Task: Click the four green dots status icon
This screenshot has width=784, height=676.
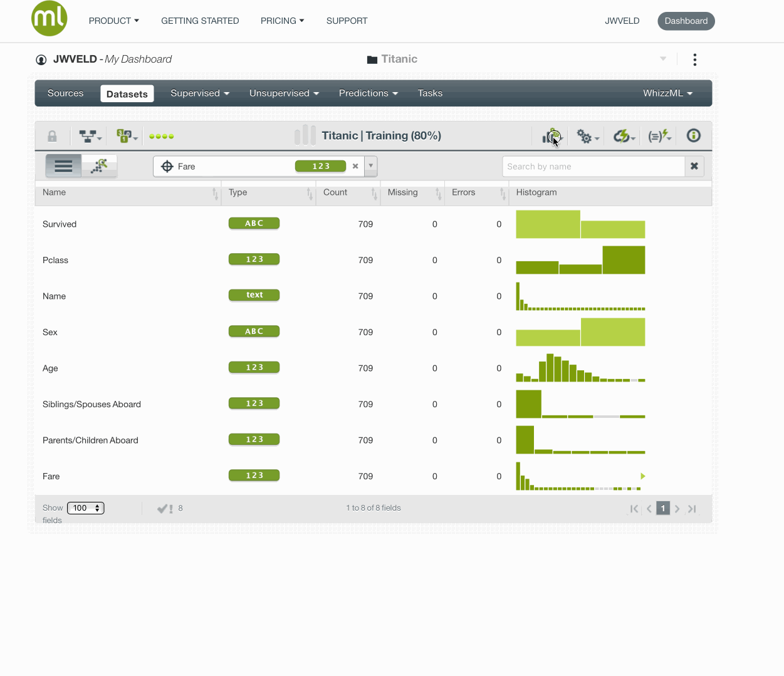Action: 162,136
